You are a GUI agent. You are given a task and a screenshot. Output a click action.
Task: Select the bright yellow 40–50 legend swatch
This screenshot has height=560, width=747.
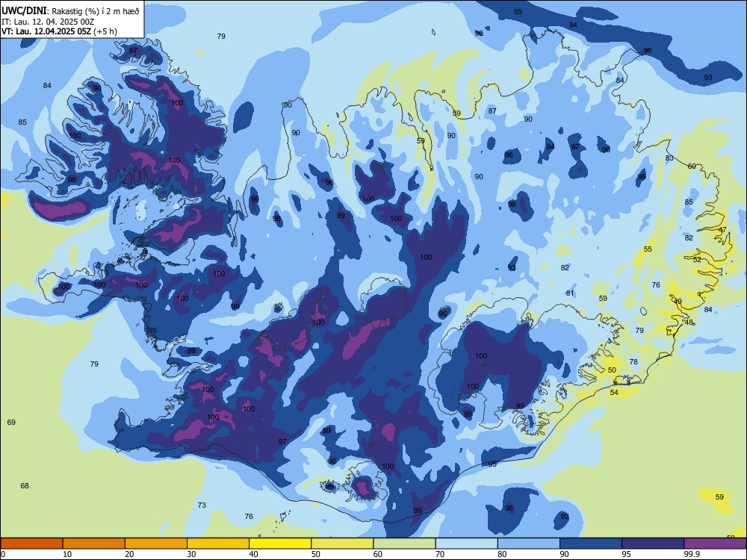[280, 544]
